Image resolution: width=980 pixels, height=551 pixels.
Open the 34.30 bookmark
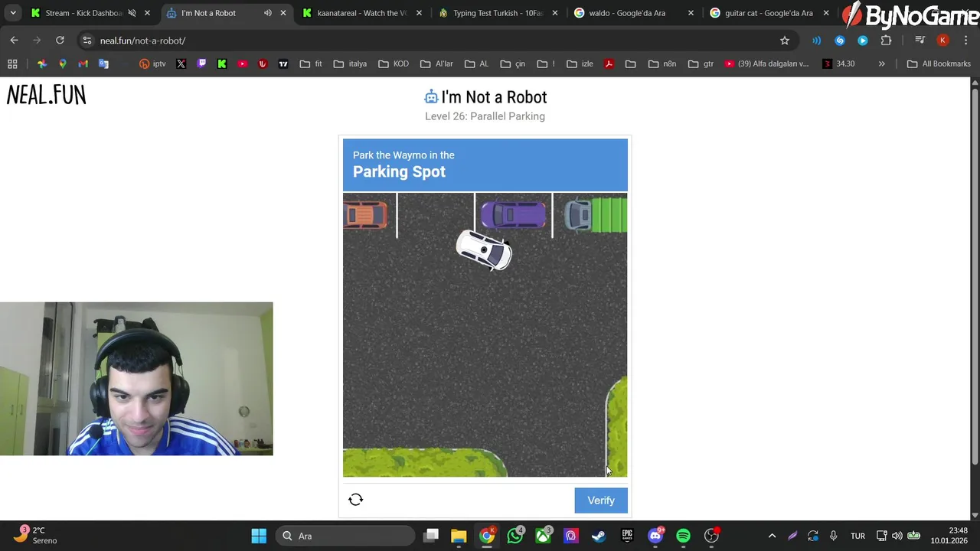[x=838, y=64]
